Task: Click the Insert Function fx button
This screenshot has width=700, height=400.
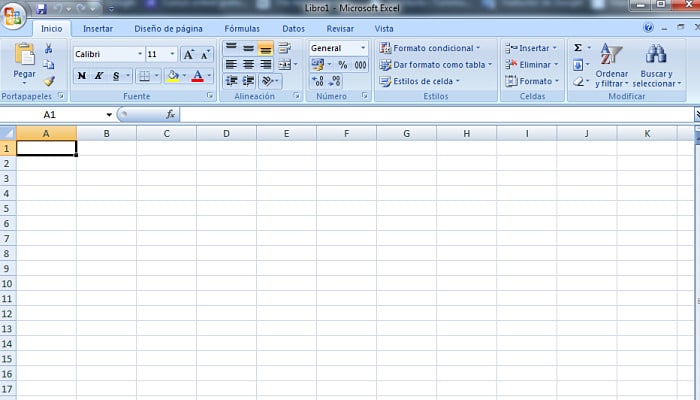Action: (170, 115)
